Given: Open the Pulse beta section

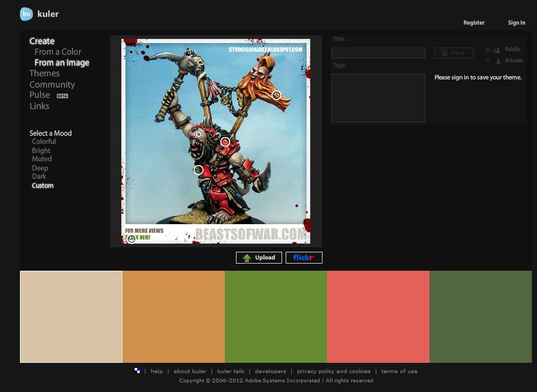Looking at the screenshot, I should click(40, 95).
